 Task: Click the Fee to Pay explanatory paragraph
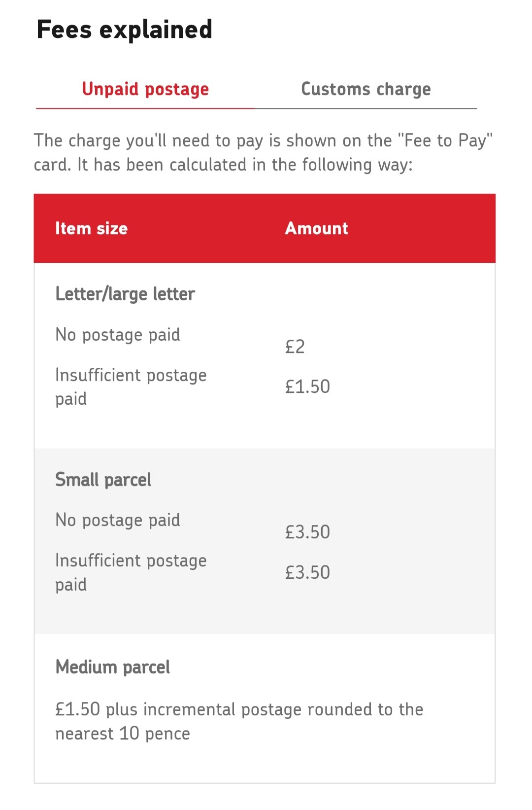pos(264,152)
